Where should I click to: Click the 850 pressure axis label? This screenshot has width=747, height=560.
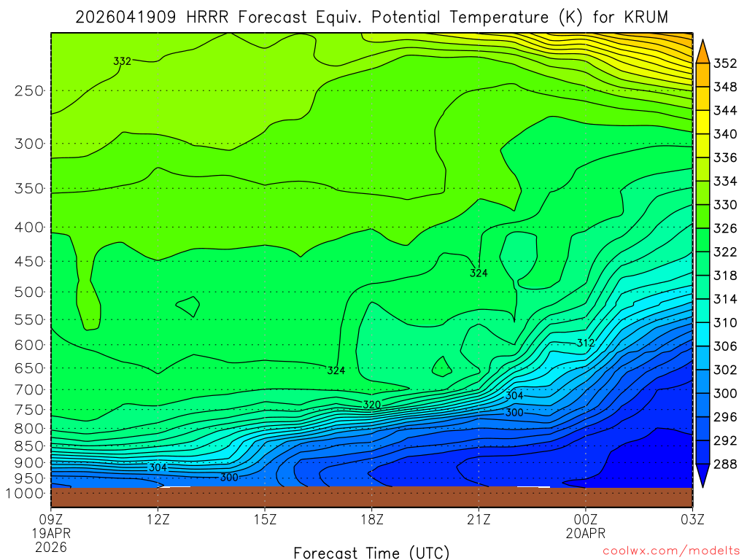click(x=29, y=446)
